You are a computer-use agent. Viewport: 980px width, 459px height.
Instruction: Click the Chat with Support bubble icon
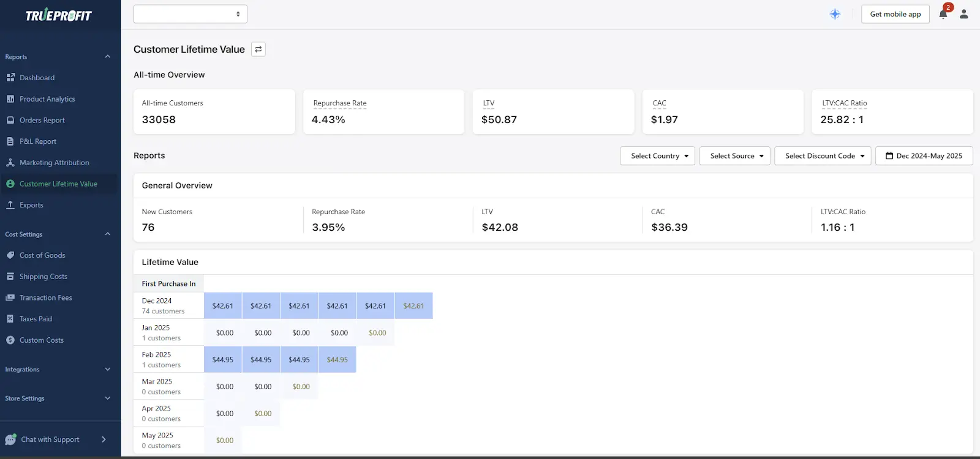click(x=10, y=439)
